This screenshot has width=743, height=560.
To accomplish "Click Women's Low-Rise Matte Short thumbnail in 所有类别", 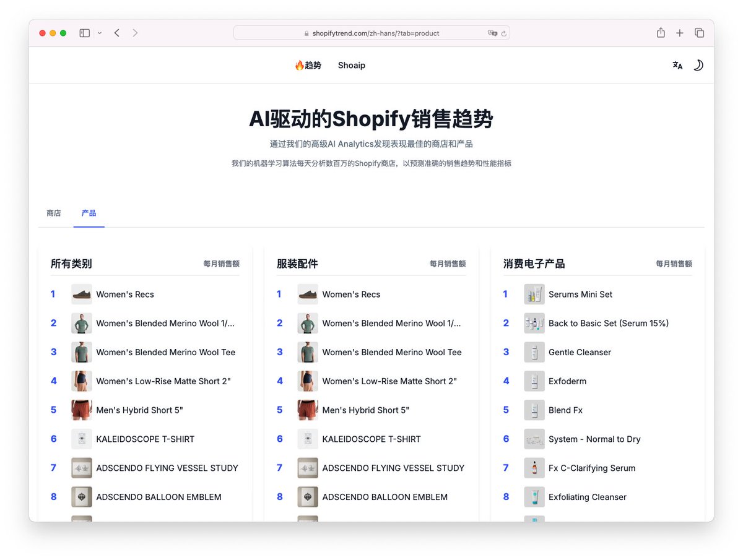I will 82,381.
